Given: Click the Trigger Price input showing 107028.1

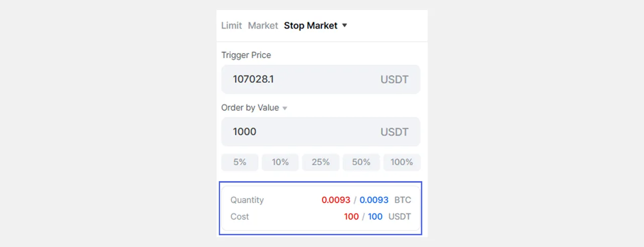Looking at the screenshot, I should (302, 79).
